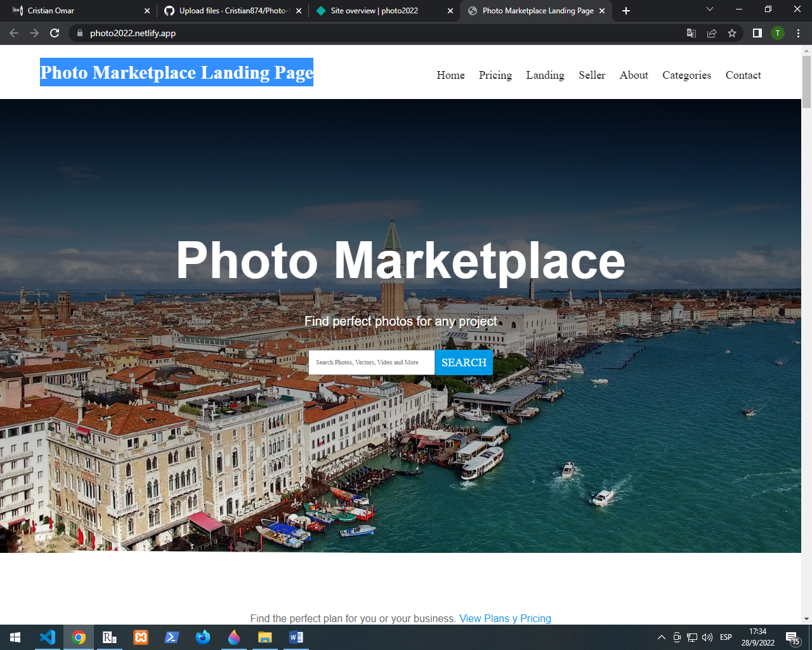Click the translate page icon

691,33
